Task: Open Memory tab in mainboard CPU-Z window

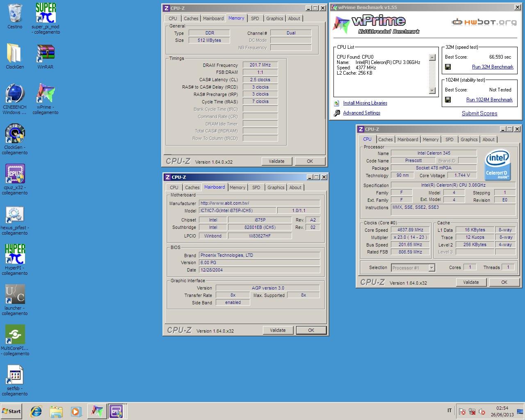Action: [x=237, y=187]
